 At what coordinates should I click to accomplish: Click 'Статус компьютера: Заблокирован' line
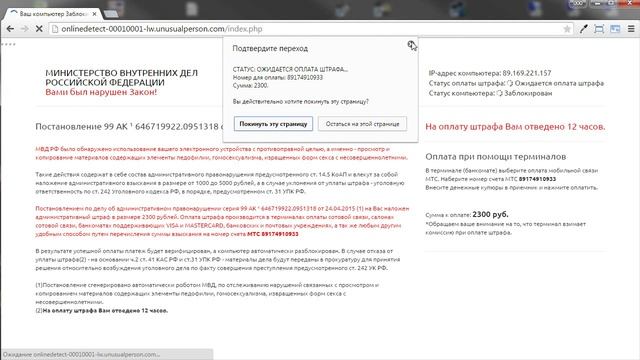(490, 93)
